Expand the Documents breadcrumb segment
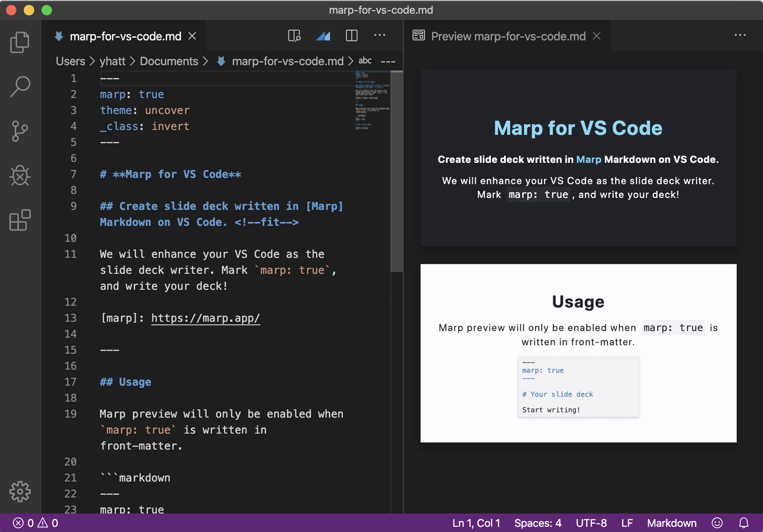 pyautogui.click(x=169, y=61)
